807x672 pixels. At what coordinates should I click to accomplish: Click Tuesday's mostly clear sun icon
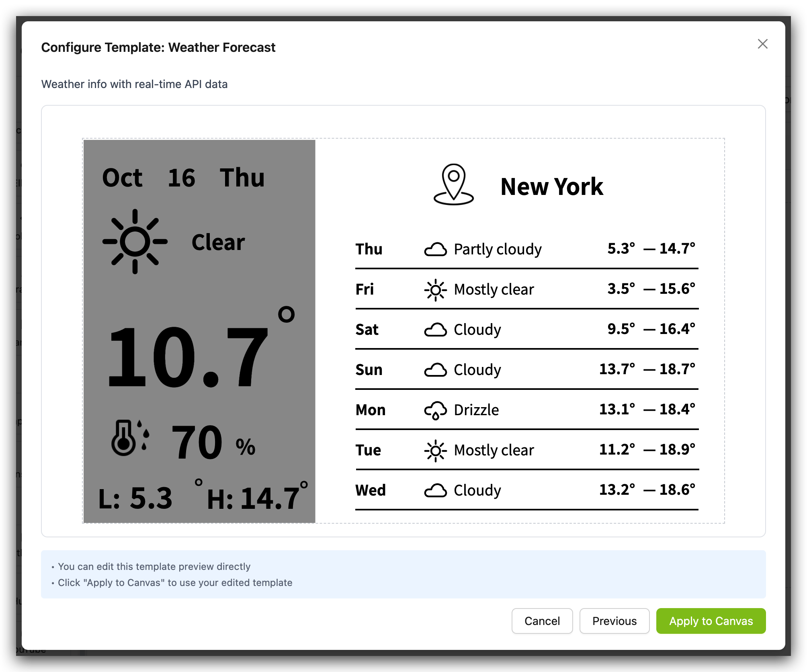coord(435,451)
